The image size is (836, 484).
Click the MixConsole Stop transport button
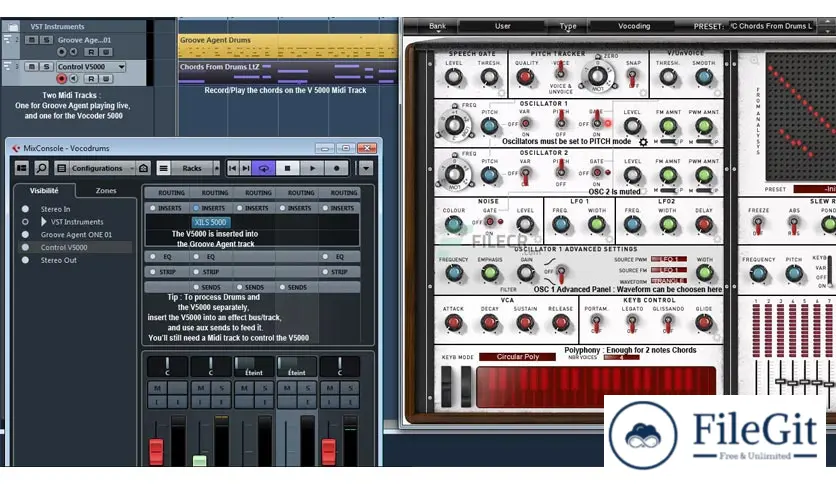click(x=288, y=168)
